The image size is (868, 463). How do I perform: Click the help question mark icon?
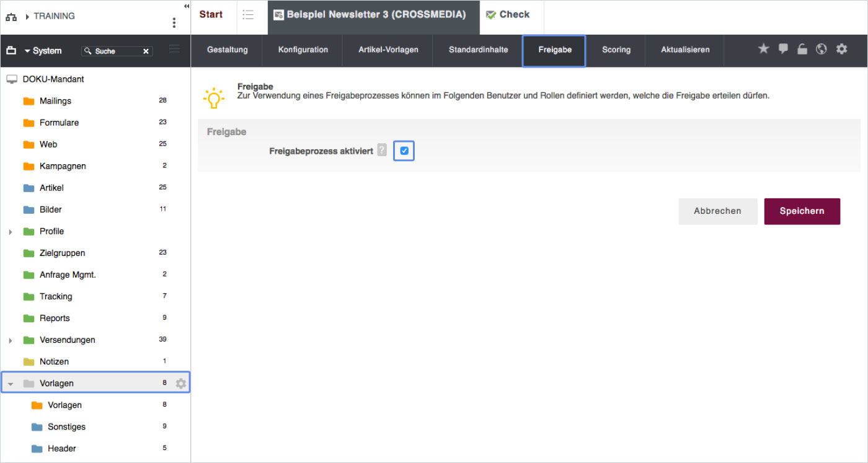pyautogui.click(x=382, y=151)
